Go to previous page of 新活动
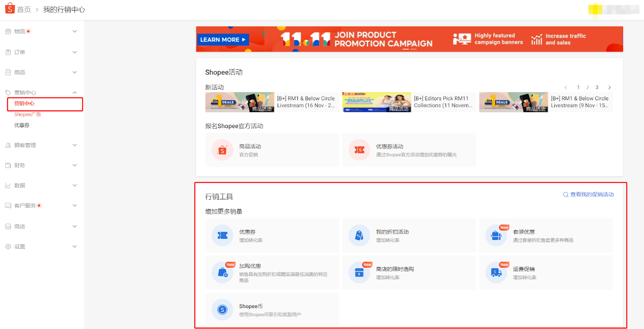The width and height of the screenshot is (644, 329). (x=566, y=87)
